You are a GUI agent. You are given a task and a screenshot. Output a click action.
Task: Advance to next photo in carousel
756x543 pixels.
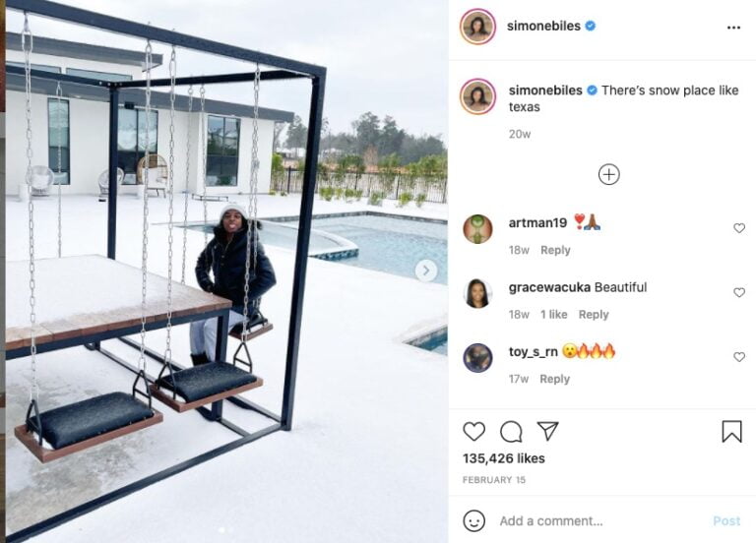pos(425,271)
